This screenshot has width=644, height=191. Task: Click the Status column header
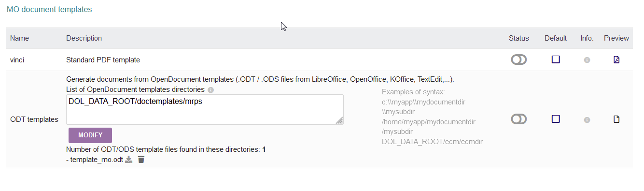coord(519,38)
